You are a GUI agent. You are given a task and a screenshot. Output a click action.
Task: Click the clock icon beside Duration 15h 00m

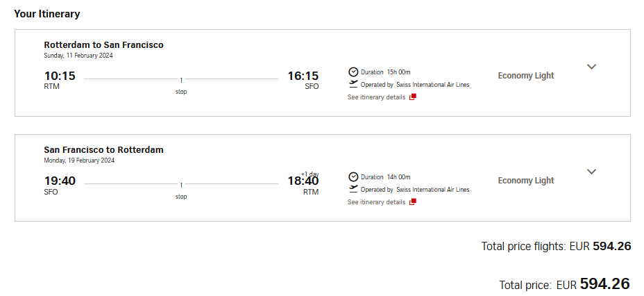pyautogui.click(x=353, y=72)
